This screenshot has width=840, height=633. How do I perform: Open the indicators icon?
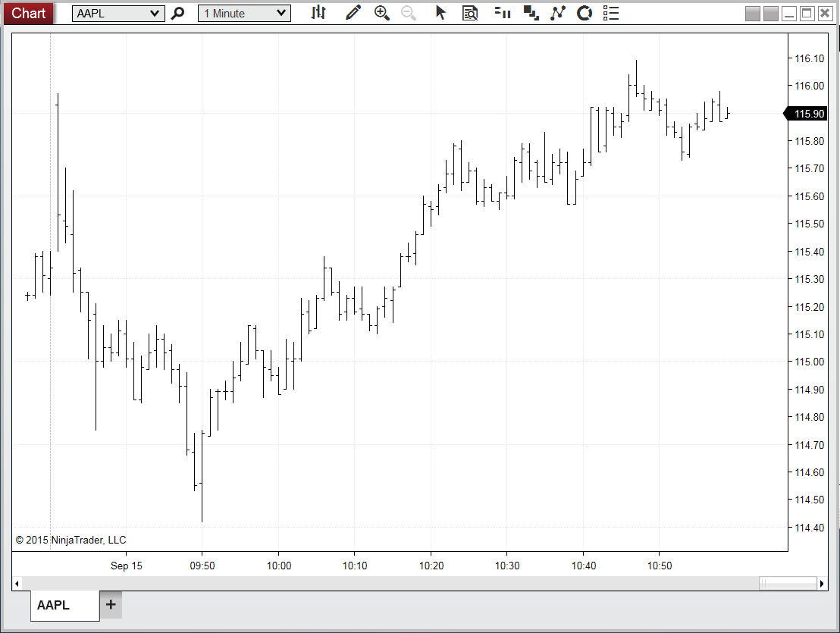click(558, 13)
